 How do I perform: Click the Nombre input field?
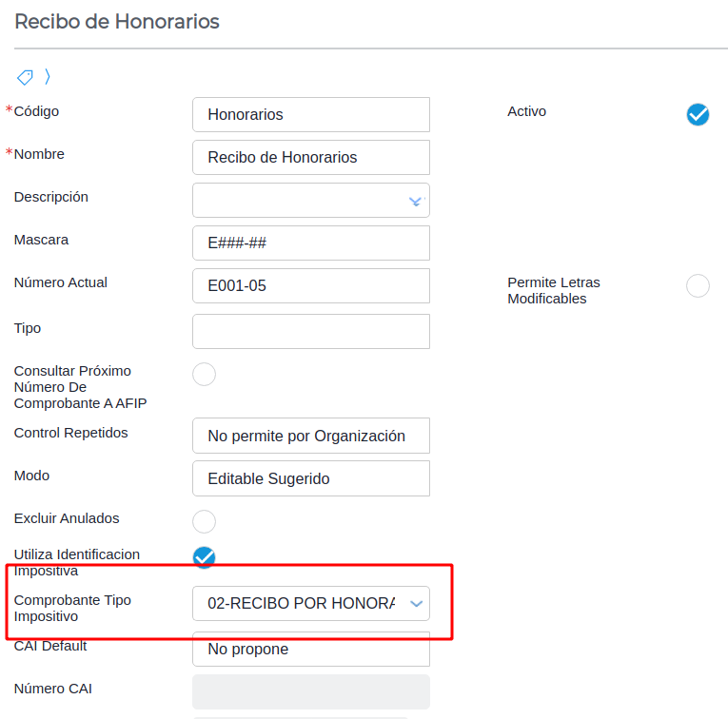click(310, 158)
